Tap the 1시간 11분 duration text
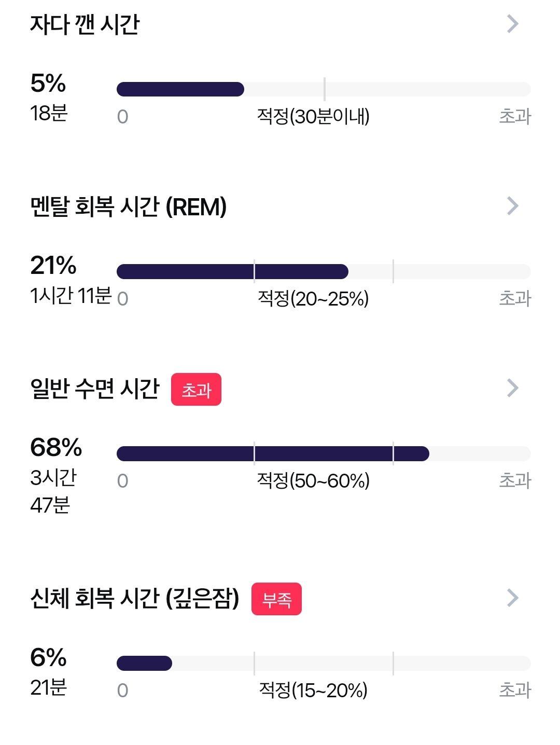Viewport: 560px width, 745px height. click(x=71, y=296)
